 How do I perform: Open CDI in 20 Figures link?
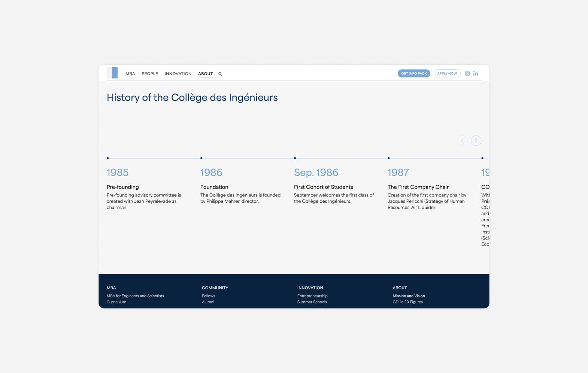click(x=407, y=302)
